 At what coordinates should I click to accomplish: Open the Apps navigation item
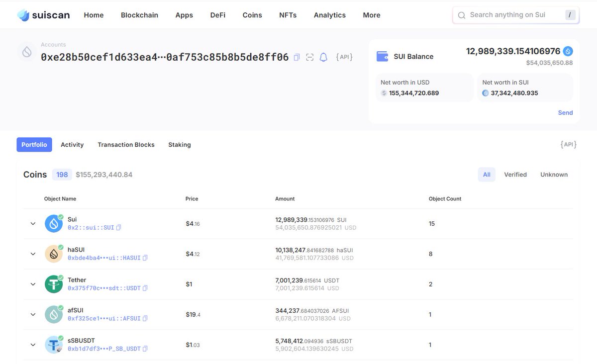tap(184, 15)
